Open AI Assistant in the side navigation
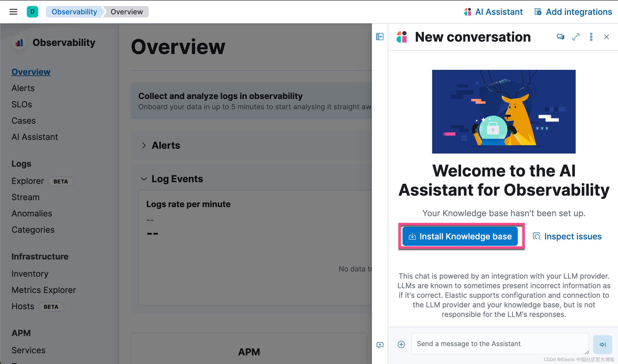 point(35,137)
